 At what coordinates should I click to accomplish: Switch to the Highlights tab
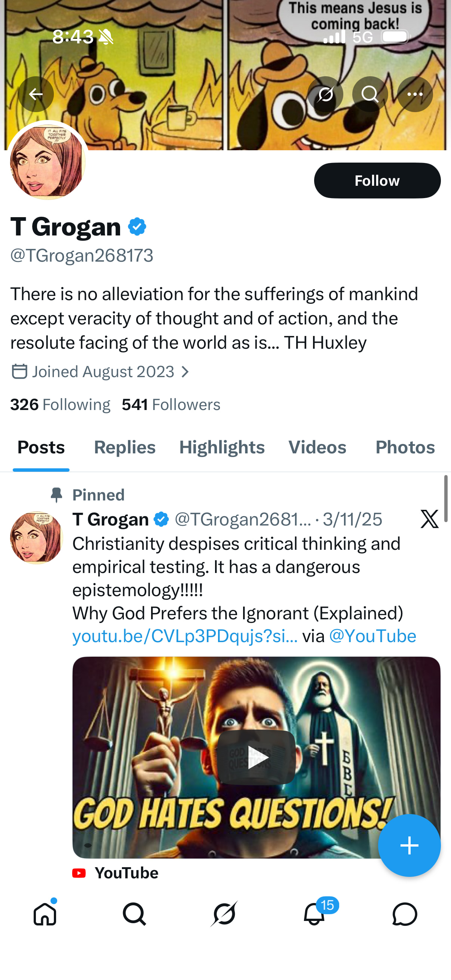tap(222, 447)
